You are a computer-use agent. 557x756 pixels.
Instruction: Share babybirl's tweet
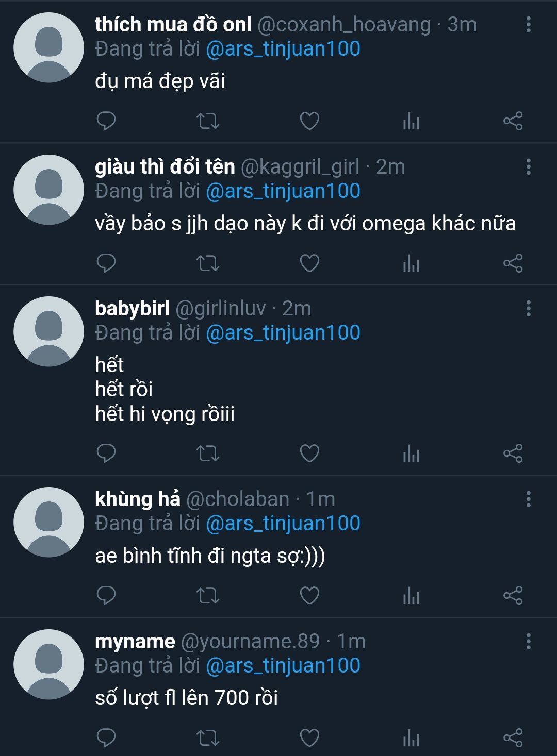click(513, 453)
